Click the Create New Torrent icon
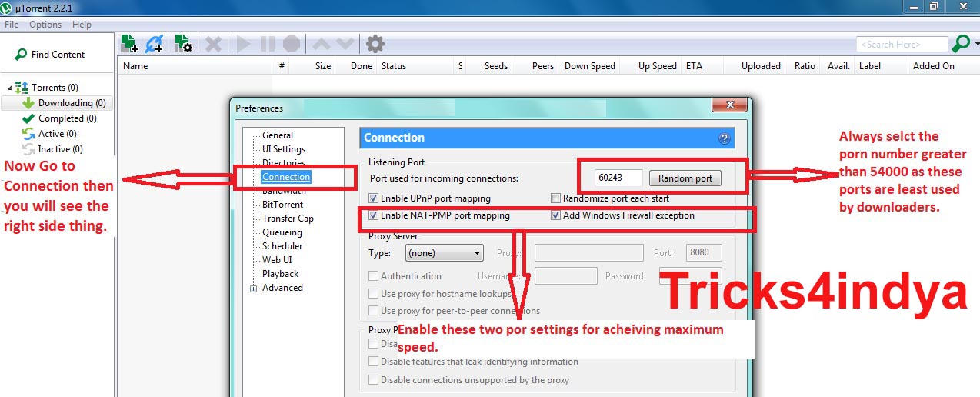 coord(183,44)
